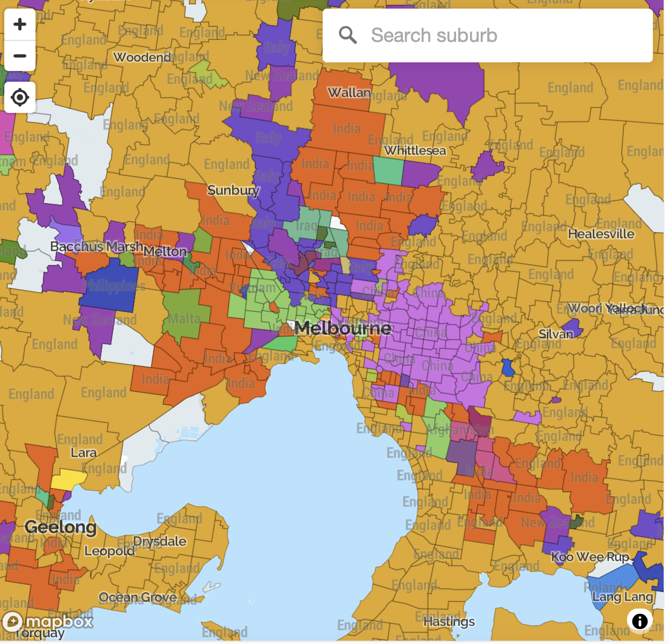Screen dimensions: 669x644
Task: Click the Lara town label
Action: 84,453
